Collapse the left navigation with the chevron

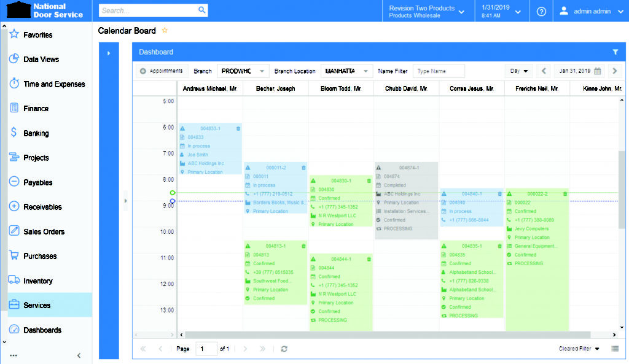(x=78, y=355)
